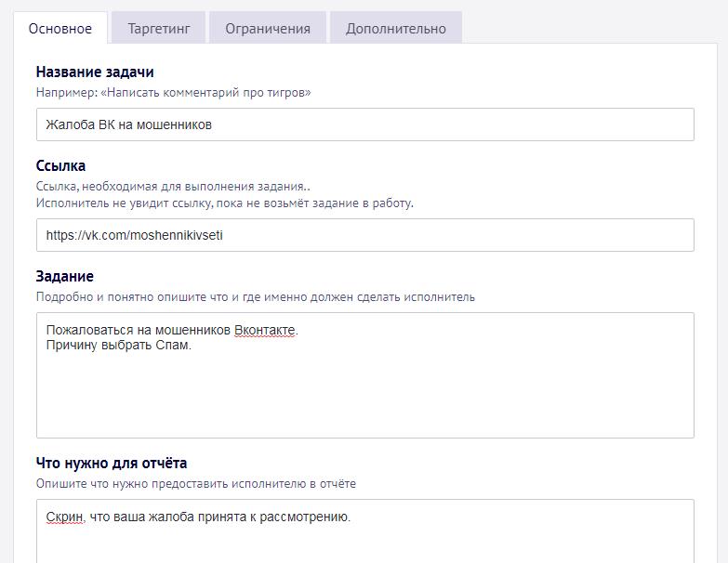The height and width of the screenshot is (563, 728).
Task: Click the heading 'Задание'
Action: tap(64, 276)
